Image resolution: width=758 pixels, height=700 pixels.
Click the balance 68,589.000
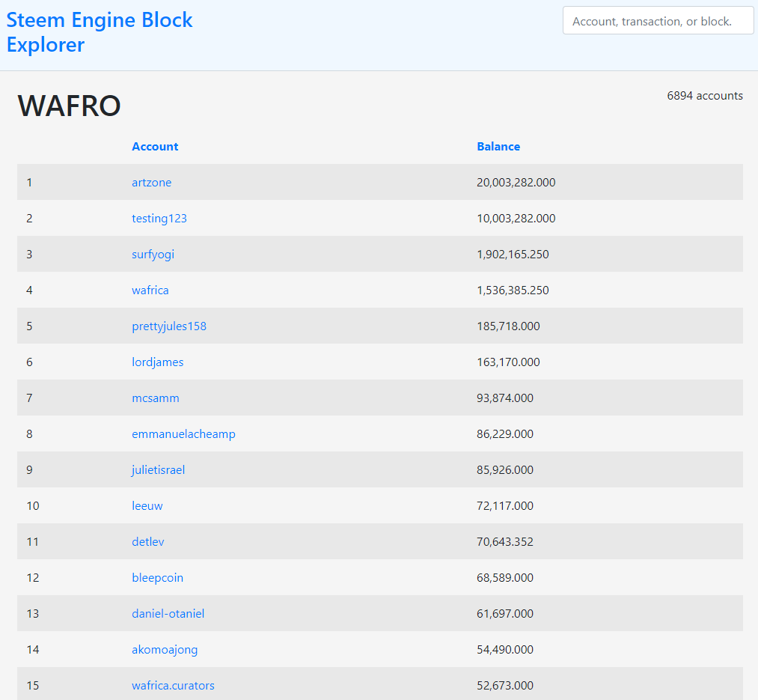(x=504, y=578)
